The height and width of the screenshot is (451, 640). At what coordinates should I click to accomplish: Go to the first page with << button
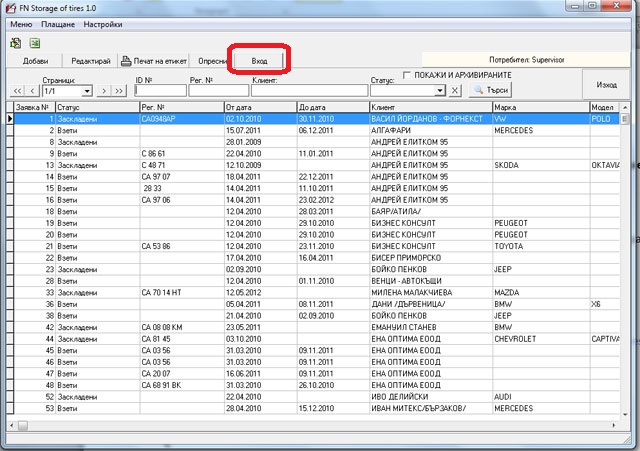click(17, 91)
